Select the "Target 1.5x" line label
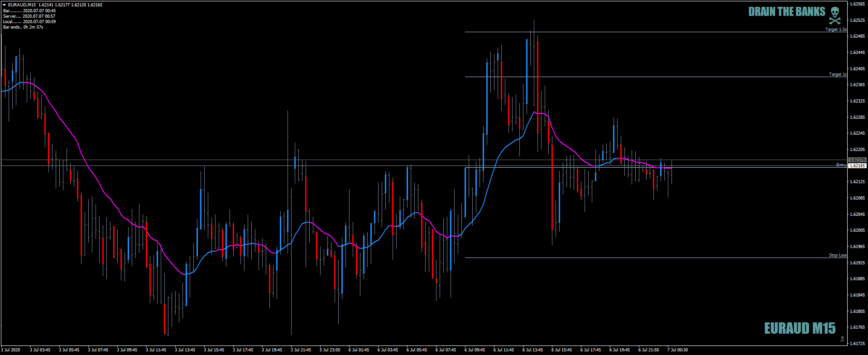This screenshot has height=355, width=868. point(836,29)
